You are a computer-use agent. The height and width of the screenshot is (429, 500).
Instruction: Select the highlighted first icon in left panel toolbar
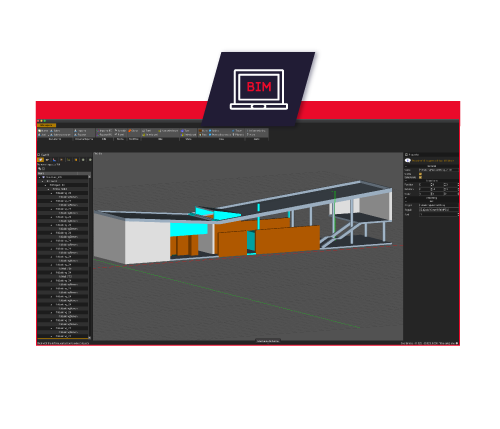[40, 160]
